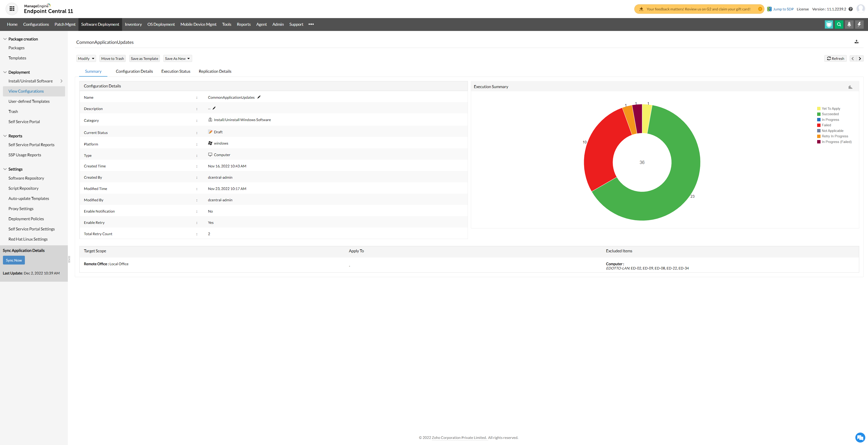Click the bar chart icon in Execution Summary

point(850,87)
